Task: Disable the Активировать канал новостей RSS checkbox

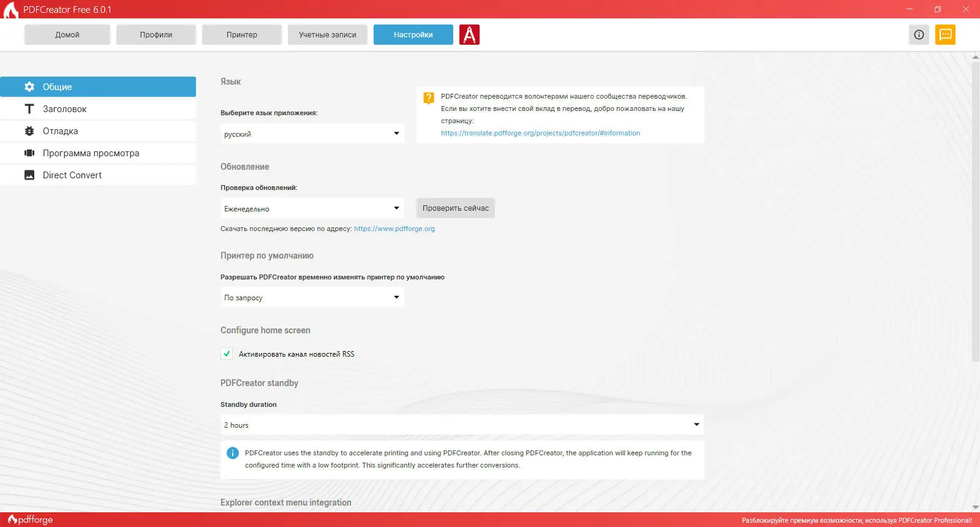Action: [227, 354]
